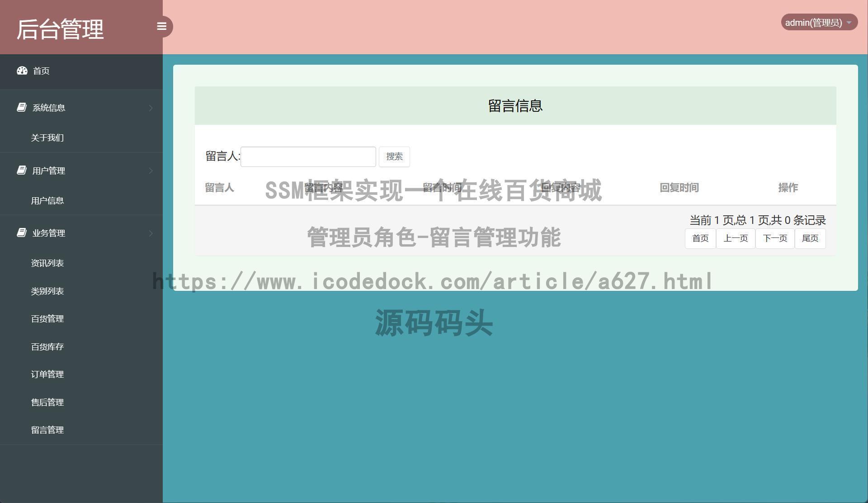Click the book icon next to 用户管理
Screen dimensions: 868x503
click(x=22, y=170)
